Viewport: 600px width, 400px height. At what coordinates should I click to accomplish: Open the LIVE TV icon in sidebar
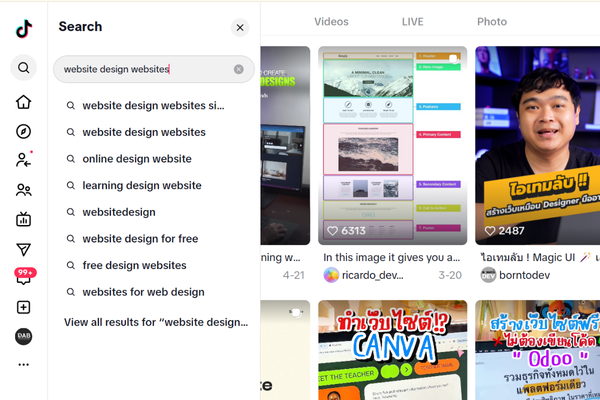point(23,220)
